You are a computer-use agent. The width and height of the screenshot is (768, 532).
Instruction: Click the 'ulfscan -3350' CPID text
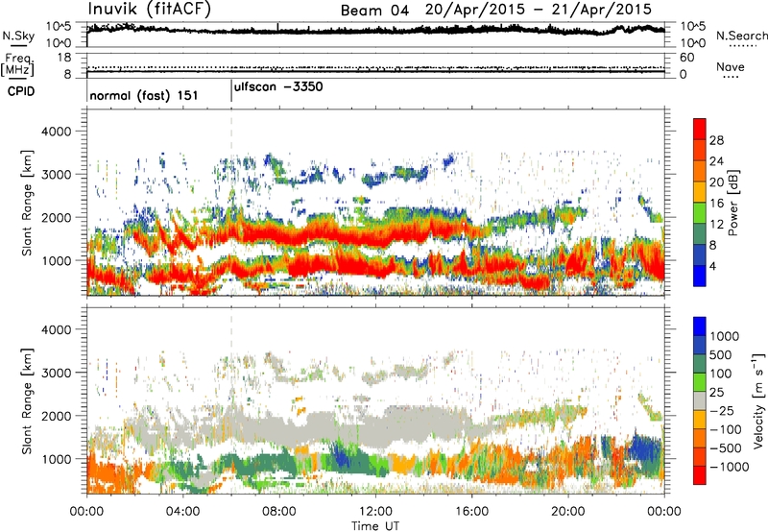pos(278,87)
